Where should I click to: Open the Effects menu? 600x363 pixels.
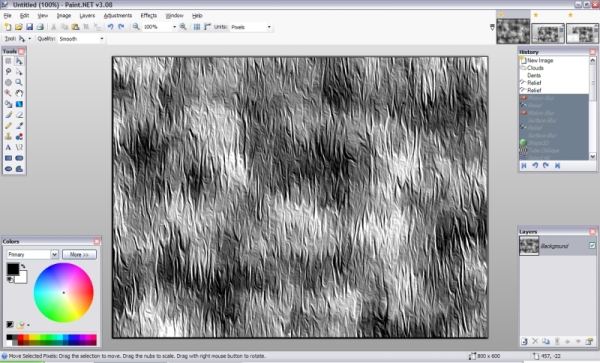coord(148,15)
